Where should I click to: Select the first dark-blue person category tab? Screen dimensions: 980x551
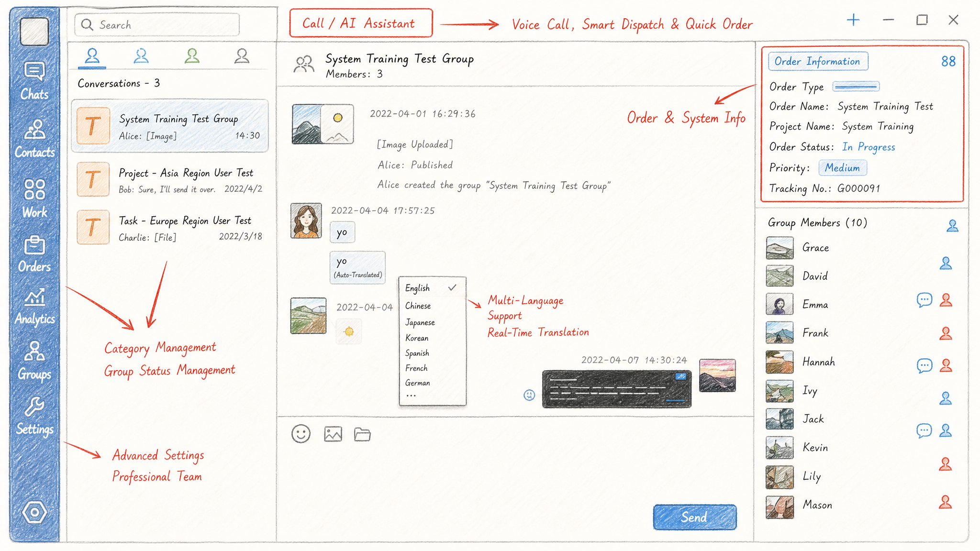point(92,56)
